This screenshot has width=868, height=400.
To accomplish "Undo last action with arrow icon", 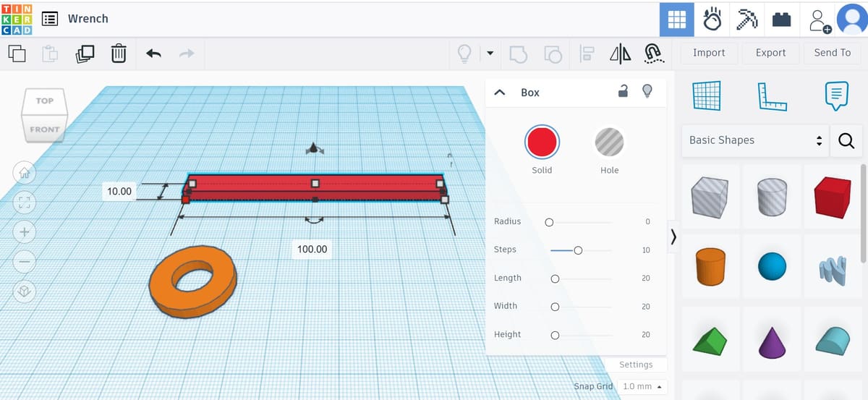I will click(x=153, y=53).
